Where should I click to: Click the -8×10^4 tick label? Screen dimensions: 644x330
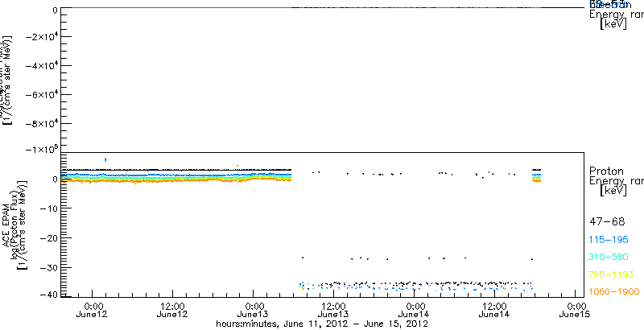41,125
